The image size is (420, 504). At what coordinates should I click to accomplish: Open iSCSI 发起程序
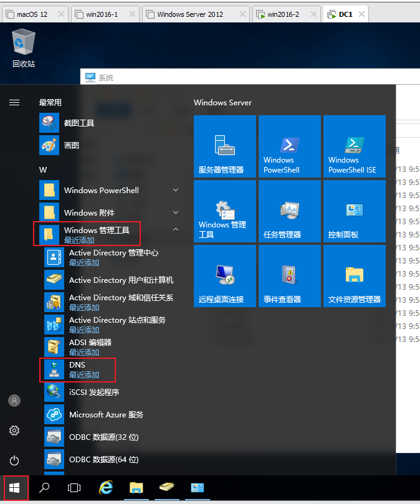(x=112, y=392)
